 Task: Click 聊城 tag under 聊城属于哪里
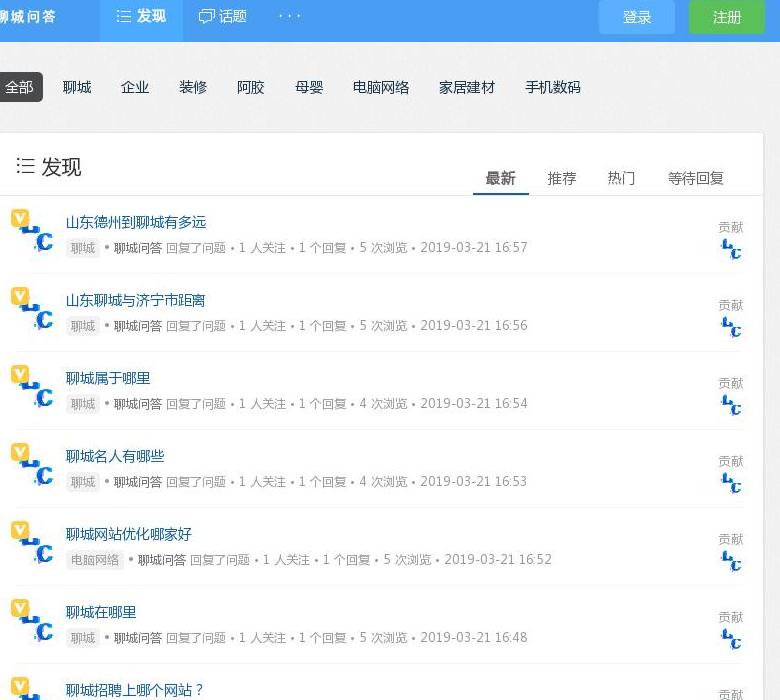tap(83, 404)
